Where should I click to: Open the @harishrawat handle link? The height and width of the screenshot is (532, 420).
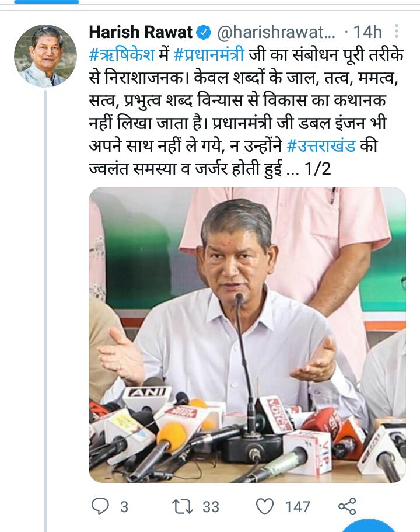point(276,32)
